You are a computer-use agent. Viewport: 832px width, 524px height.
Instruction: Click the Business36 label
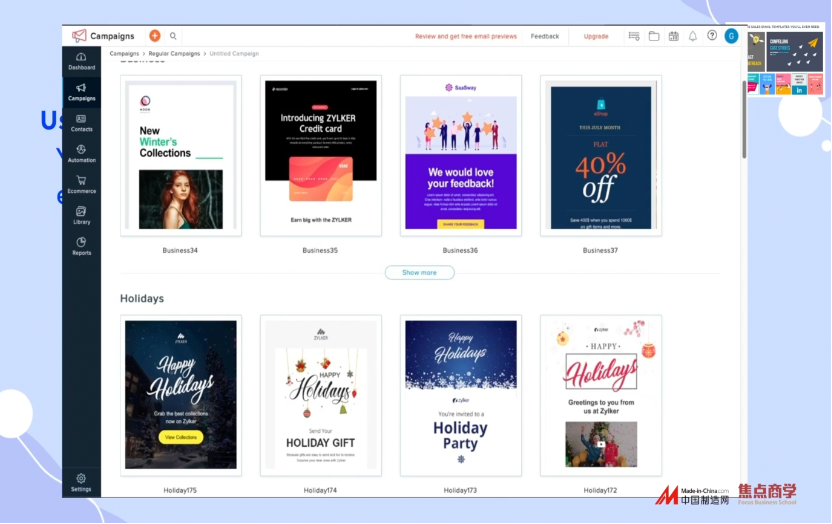(460, 250)
